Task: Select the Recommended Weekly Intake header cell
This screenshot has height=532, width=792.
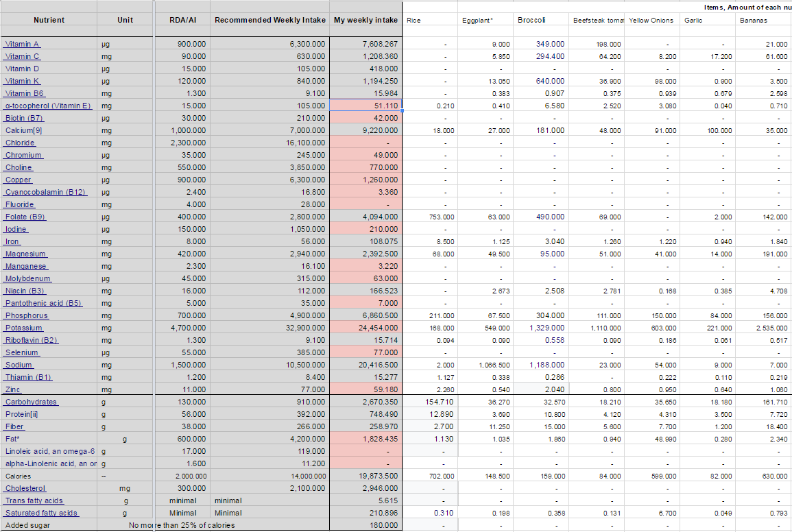Action: click(269, 20)
